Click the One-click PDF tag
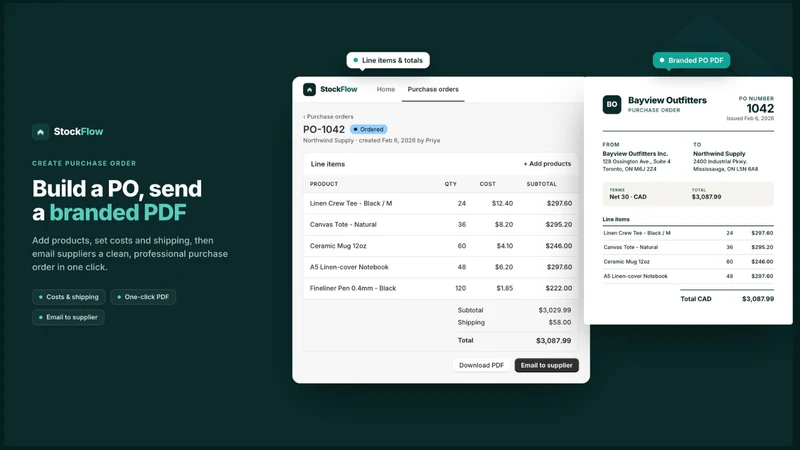800x450 pixels. pos(143,297)
